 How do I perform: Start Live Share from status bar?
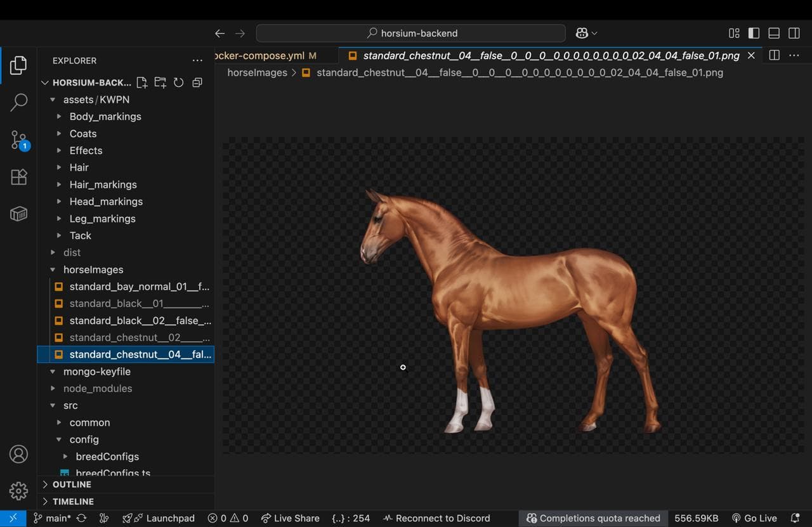click(290, 518)
